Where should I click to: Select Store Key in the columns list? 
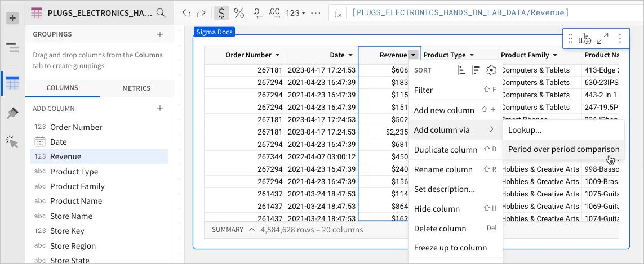coord(99,231)
